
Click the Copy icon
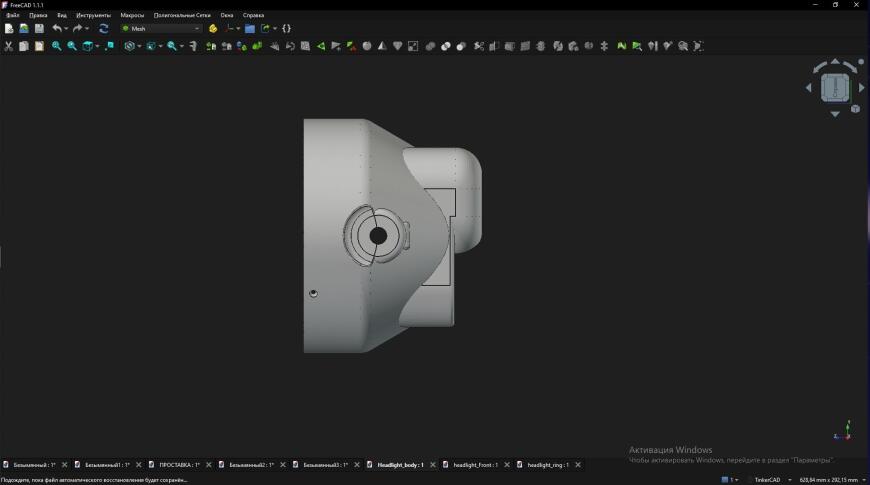(24, 46)
